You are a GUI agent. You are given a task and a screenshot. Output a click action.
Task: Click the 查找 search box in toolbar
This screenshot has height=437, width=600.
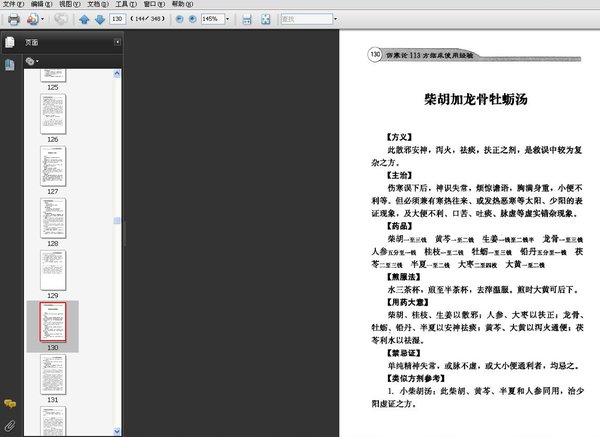point(305,19)
